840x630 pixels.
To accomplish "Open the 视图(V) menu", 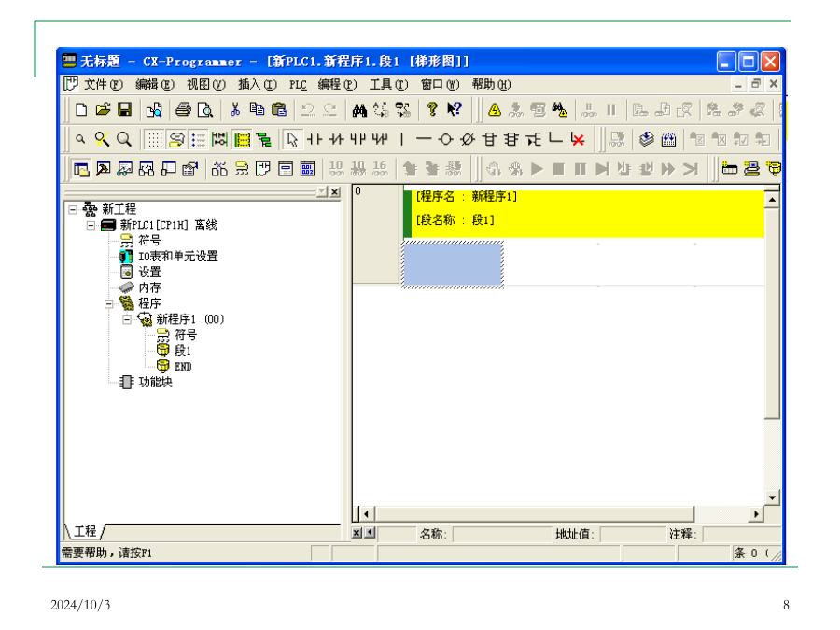I will point(206,85).
